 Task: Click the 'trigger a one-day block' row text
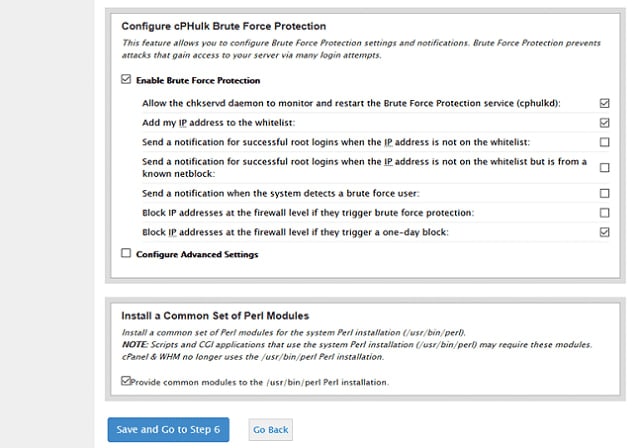click(x=296, y=232)
